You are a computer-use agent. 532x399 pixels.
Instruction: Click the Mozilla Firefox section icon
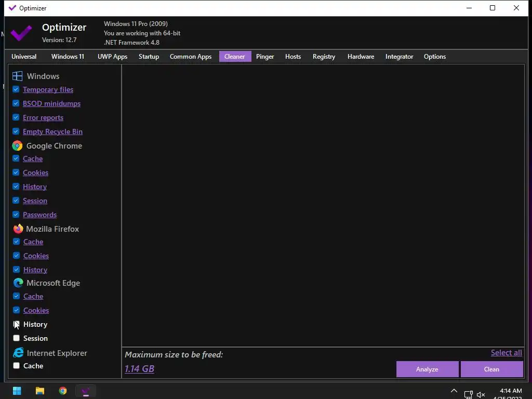pyautogui.click(x=18, y=229)
